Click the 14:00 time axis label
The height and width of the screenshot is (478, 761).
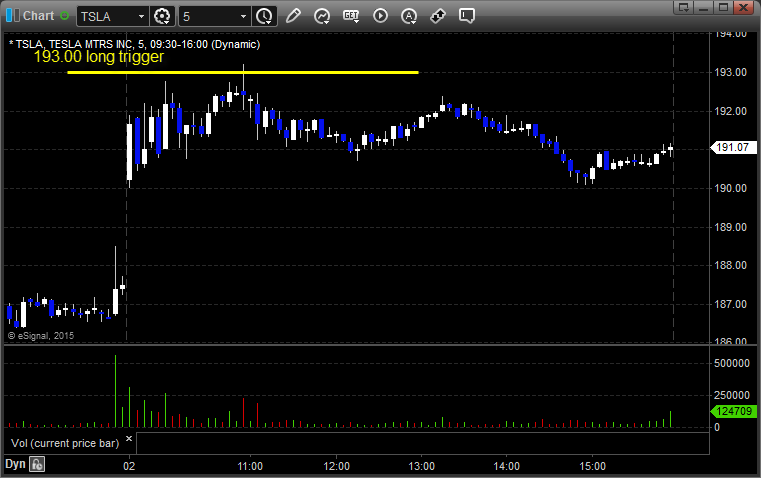(x=507, y=466)
